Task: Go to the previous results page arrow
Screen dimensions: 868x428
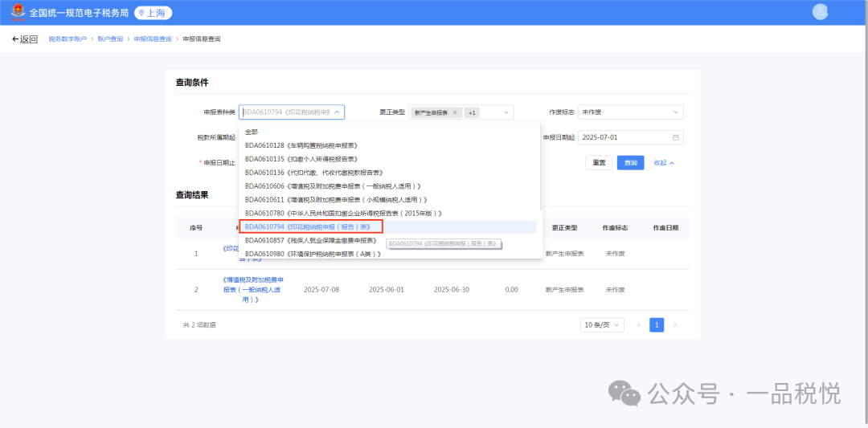Action: (639, 325)
